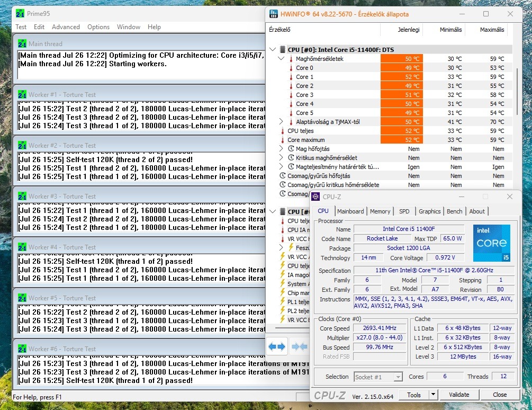The height and width of the screenshot is (410, 532).
Task: Click the HWiNFO 64 title bar icon
Action: click(x=274, y=14)
